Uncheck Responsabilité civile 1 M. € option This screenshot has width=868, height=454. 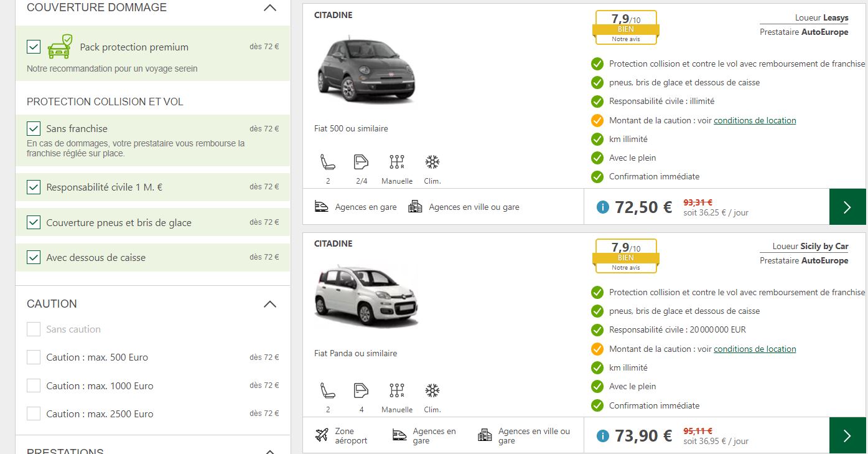click(x=34, y=187)
